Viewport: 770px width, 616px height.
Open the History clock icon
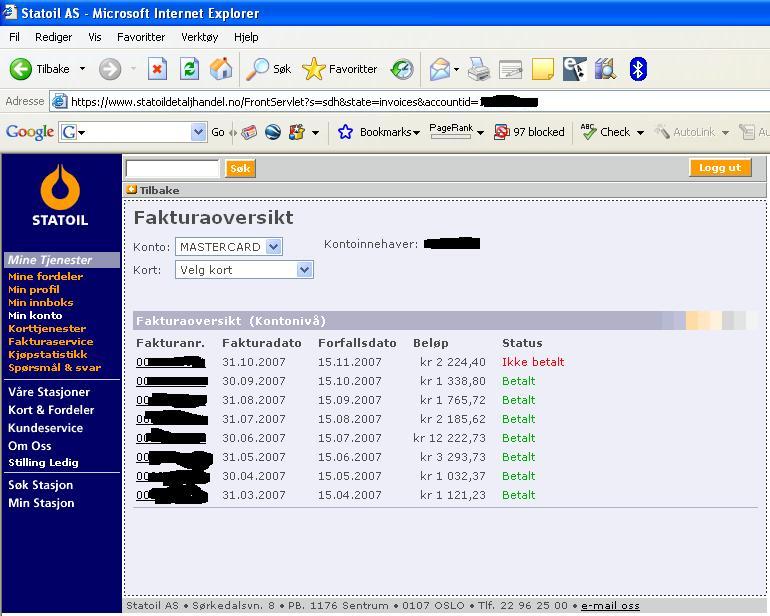(x=402, y=69)
